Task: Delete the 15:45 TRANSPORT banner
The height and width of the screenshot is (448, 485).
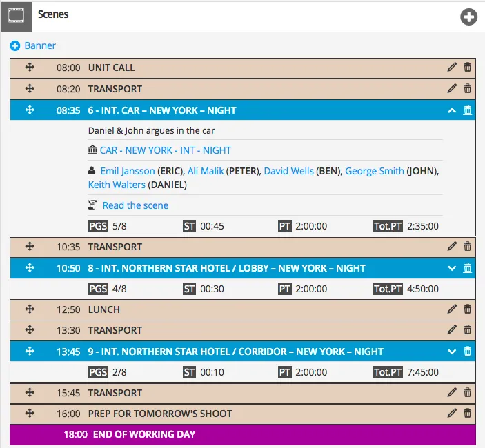Action: (467, 392)
